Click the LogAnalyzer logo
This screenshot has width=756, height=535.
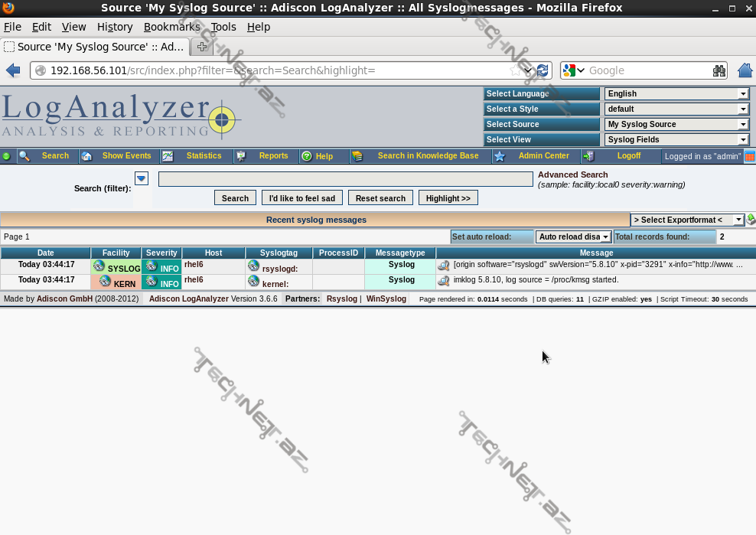[x=121, y=116]
